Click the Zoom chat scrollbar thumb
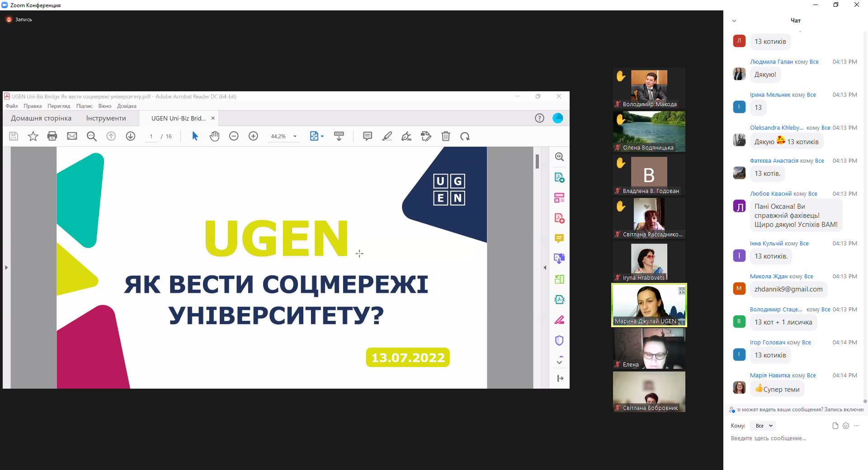 (865, 401)
